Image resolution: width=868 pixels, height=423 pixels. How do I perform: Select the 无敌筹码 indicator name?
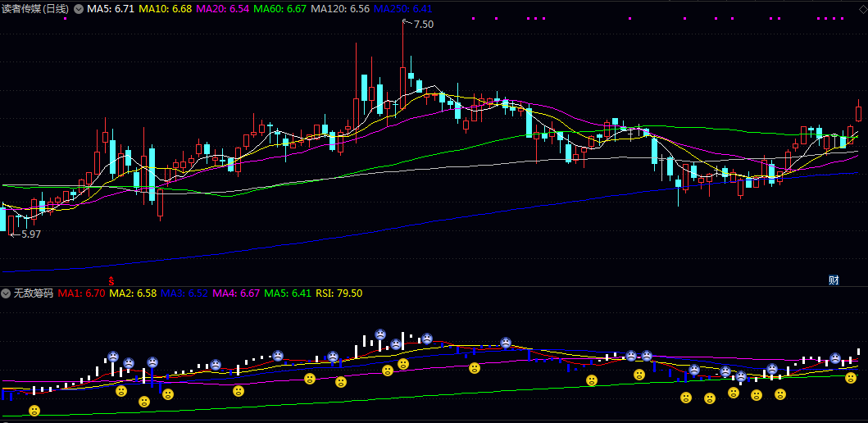click(34, 293)
